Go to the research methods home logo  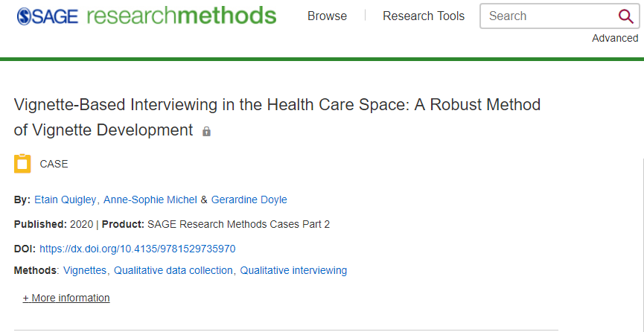click(181, 16)
